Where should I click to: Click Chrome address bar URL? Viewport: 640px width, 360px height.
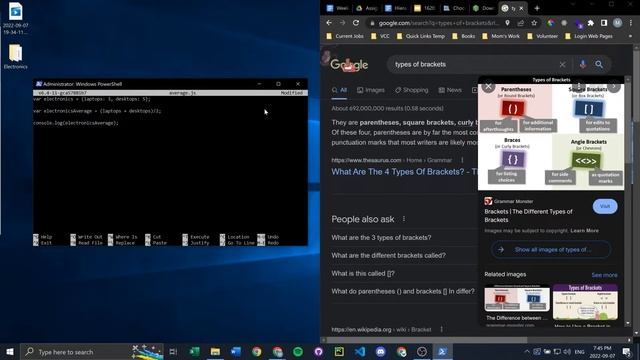coord(438,23)
